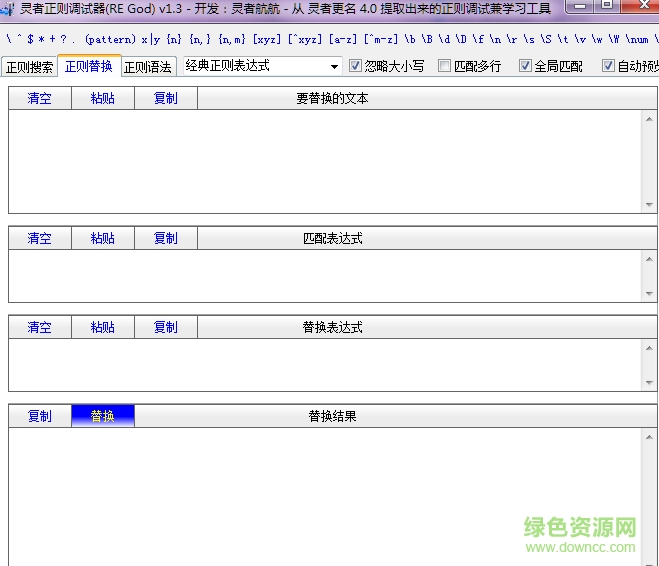Click 粘贴 in the 匹配表达式 section
The image size is (659, 566).
102,238
